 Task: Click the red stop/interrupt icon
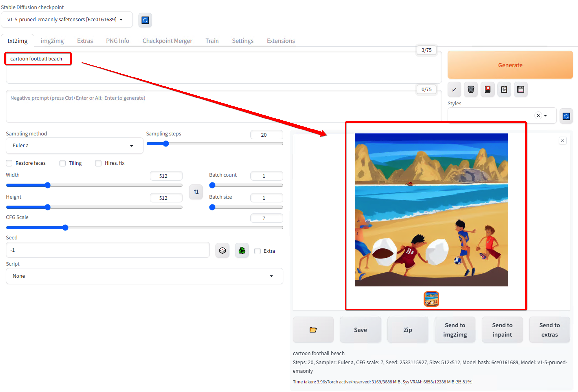coord(487,89)
